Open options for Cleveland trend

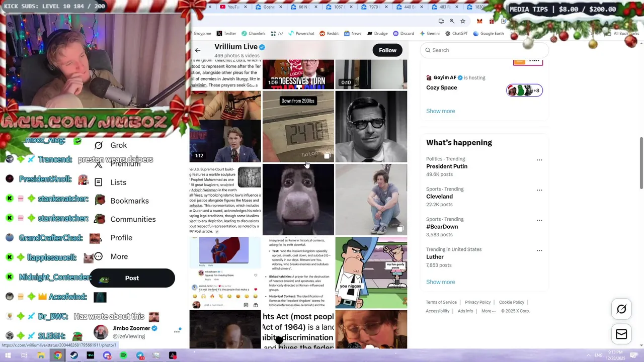point(539,190)
